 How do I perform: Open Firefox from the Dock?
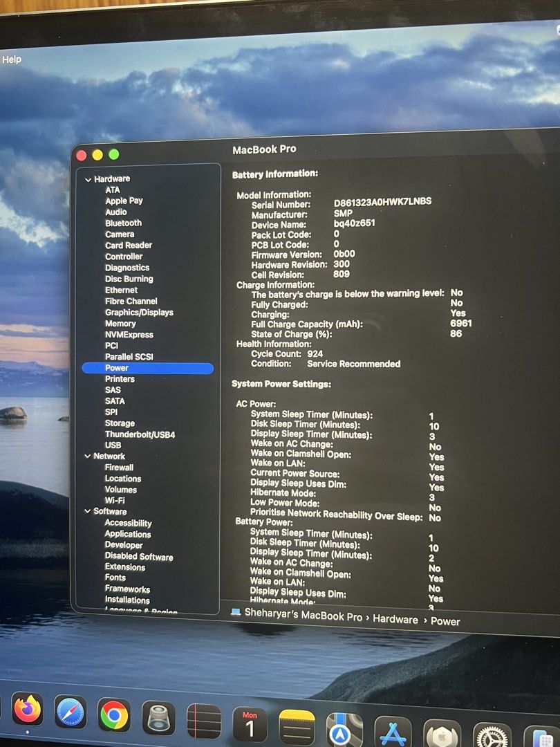click(x=28, y=710)
